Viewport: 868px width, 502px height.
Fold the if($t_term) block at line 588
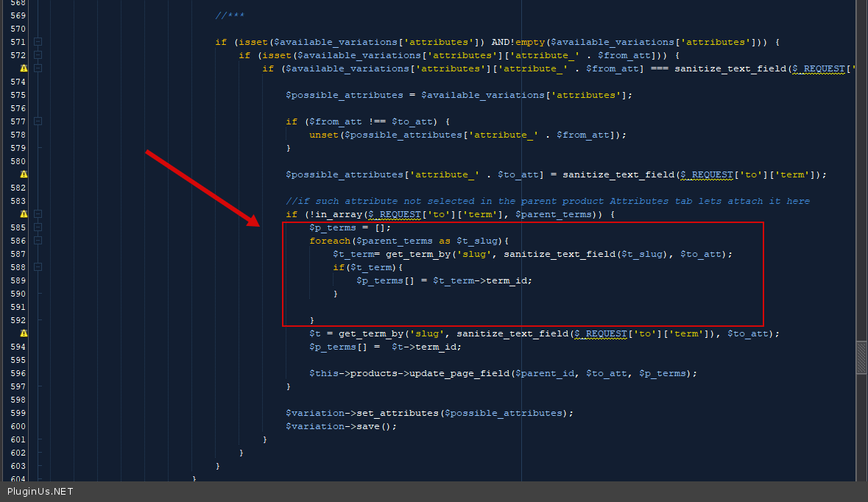point(38,267)
